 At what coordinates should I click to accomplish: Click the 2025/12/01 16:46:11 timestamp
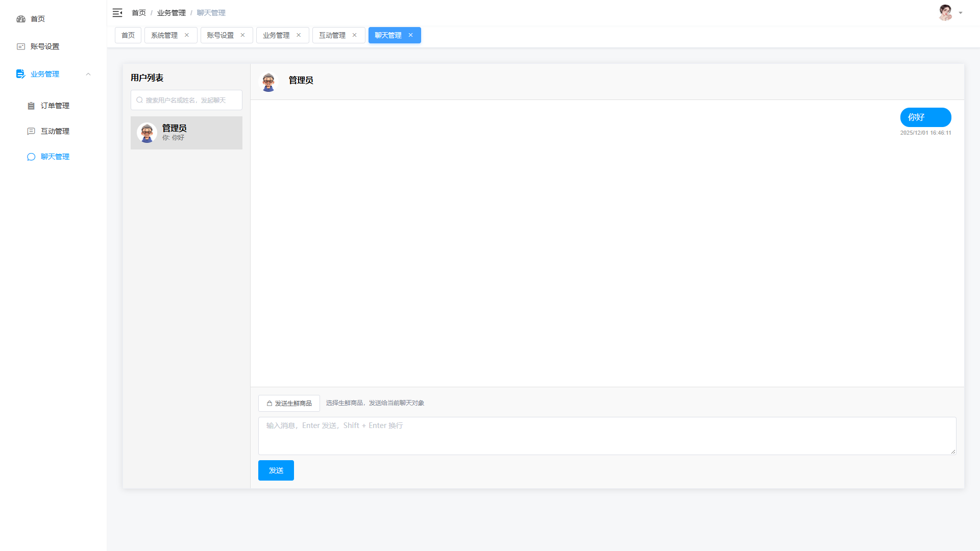[925, 133]
